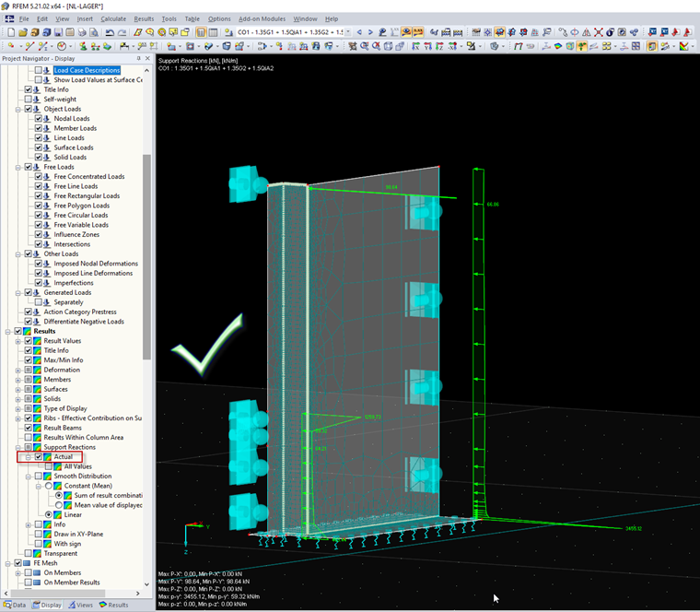Image resolution: width=700 pixels, height=612 pixels.
Task: Collapse the Free Loads tree node
Action: [x=17, y=167]
